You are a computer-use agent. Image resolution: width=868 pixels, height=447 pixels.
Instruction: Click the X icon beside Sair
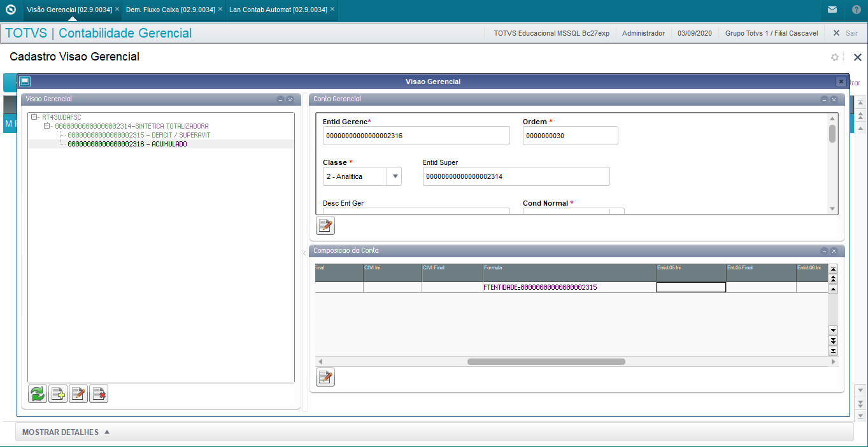click(x=836, y=33)
